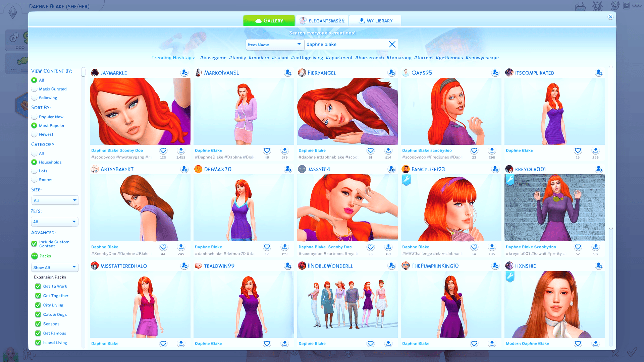Screen dimensions: 644x362
Task: Uncheck Cats & Dogs pack
Action: 38,314
